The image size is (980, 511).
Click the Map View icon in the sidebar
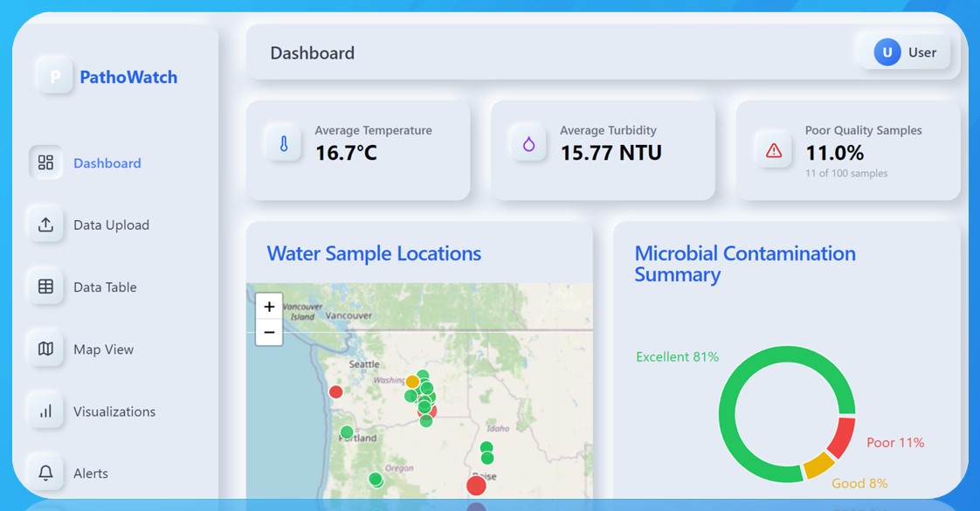pyautogui.click(x=45, y=349)
